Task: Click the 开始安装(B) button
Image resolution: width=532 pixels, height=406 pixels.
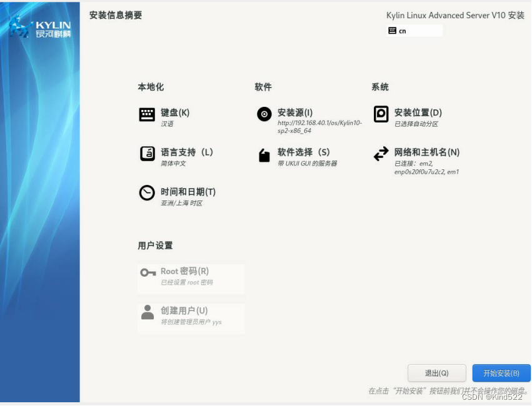Action: click(x=501, y=374)
